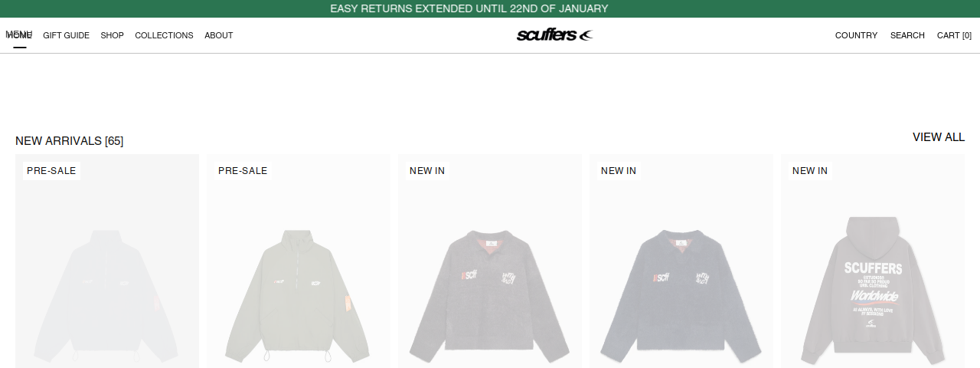Image resolution: width=980 pixels, height=368 pixels.
Task: Expand the COLLECTIONS menu
Action: (x=164, y=35)
